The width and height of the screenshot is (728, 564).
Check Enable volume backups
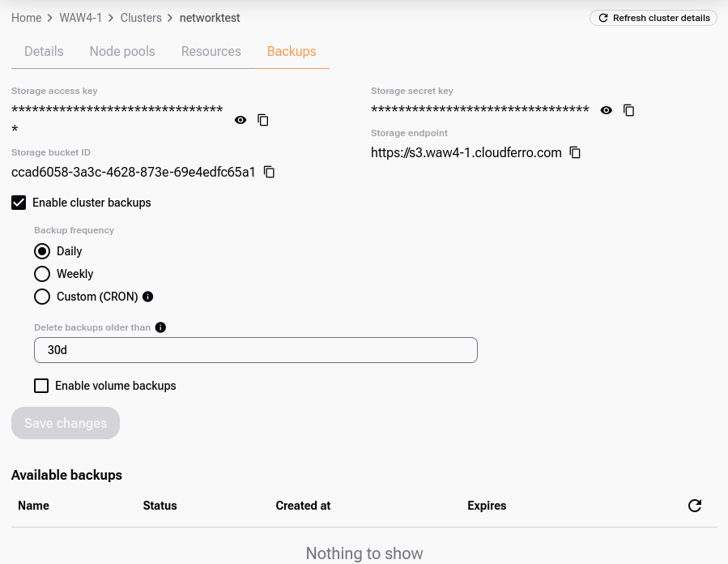[x=41, y=386]
